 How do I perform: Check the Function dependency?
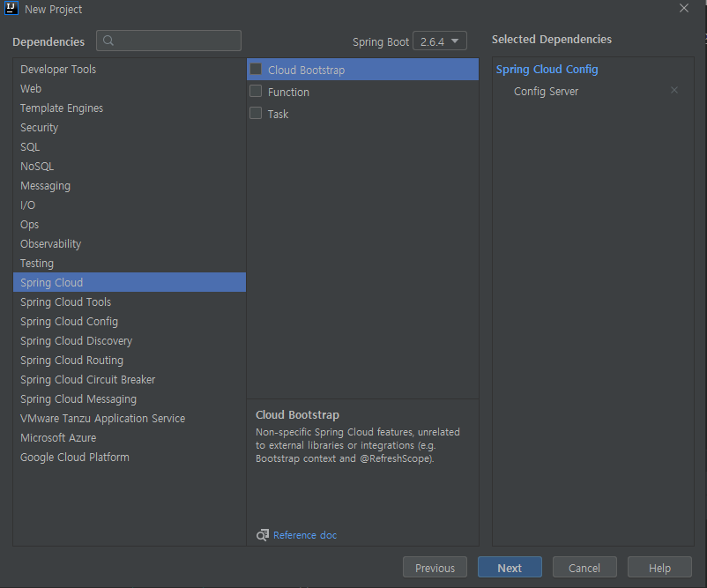point(256,91)
